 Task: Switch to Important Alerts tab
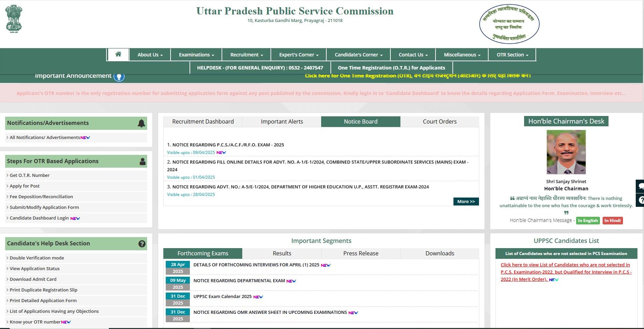(x=282, y=121)
